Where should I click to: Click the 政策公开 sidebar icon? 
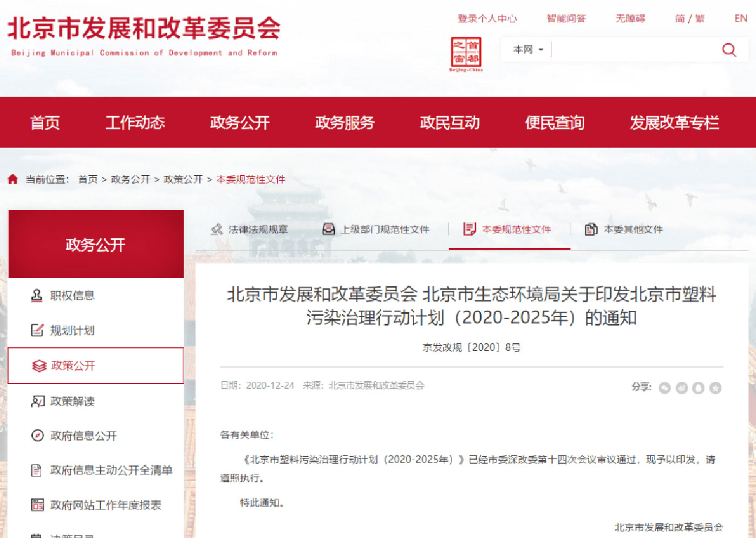click(x=38, y=366)
